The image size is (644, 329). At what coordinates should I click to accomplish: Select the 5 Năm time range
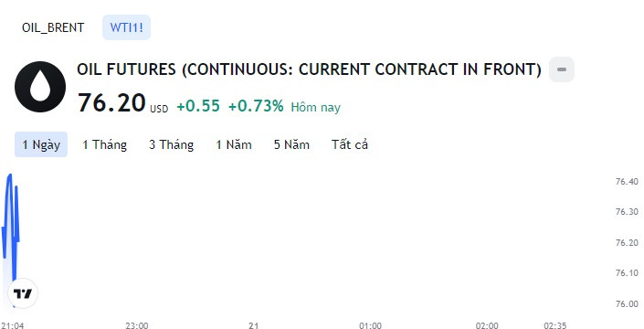click(292, 144)
